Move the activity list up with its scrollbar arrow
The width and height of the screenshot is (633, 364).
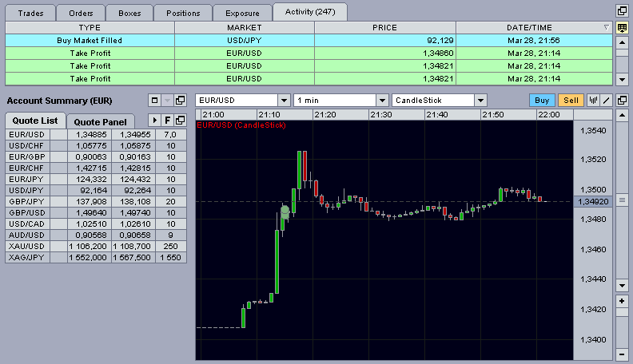[x=622, y=42]
